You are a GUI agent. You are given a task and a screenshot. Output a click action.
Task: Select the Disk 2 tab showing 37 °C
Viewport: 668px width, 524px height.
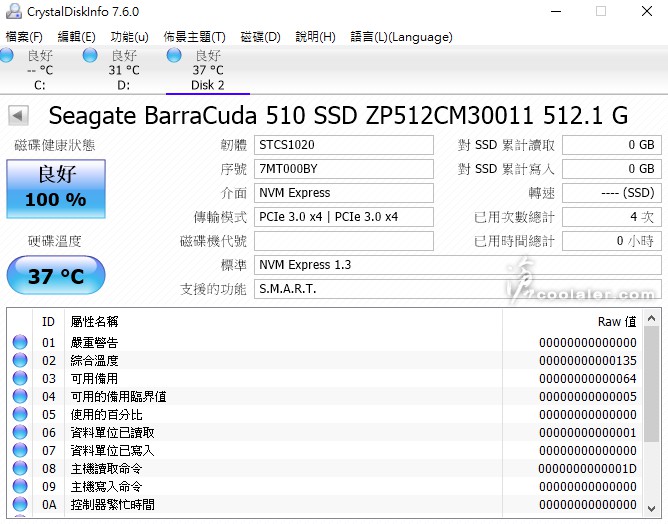(x=207, y=70)
